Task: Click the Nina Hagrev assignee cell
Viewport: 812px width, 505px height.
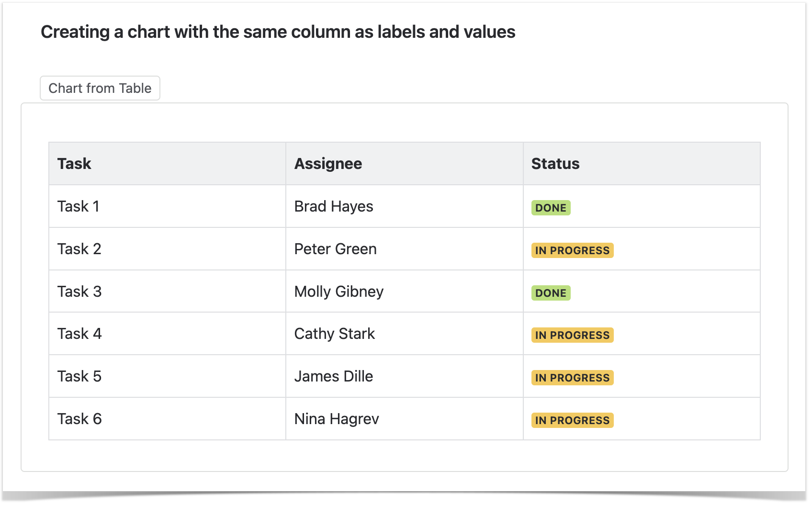Action: [x=336, y=419]
